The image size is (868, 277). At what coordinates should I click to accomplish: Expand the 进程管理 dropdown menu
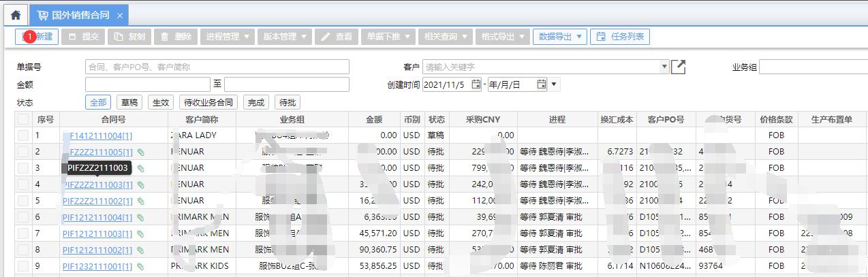[228, 37]
